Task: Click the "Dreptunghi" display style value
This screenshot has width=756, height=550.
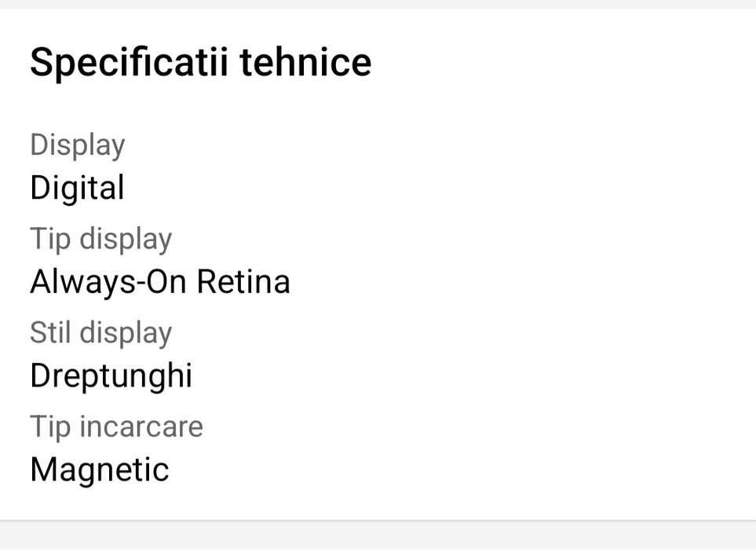Action: (111, 376)
